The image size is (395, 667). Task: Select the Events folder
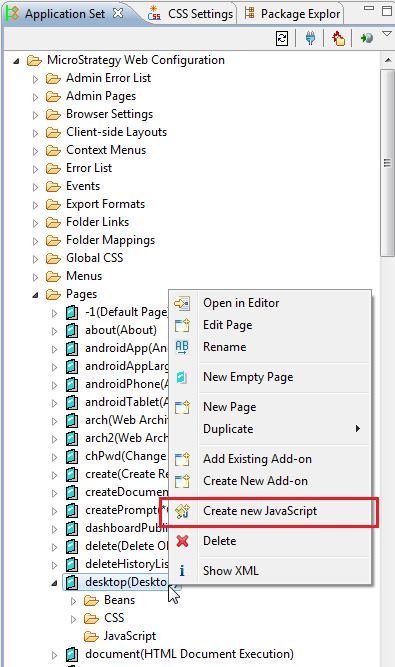[83, 186]
